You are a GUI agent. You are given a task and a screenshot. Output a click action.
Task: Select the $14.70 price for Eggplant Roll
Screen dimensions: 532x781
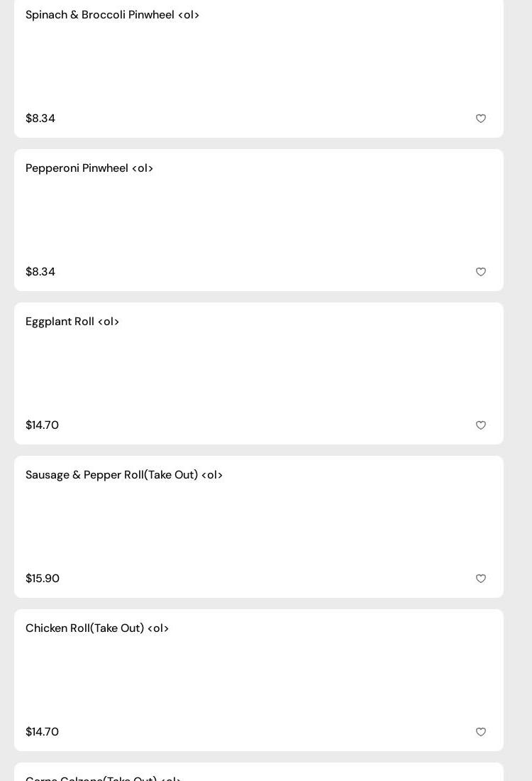(42, 425)
